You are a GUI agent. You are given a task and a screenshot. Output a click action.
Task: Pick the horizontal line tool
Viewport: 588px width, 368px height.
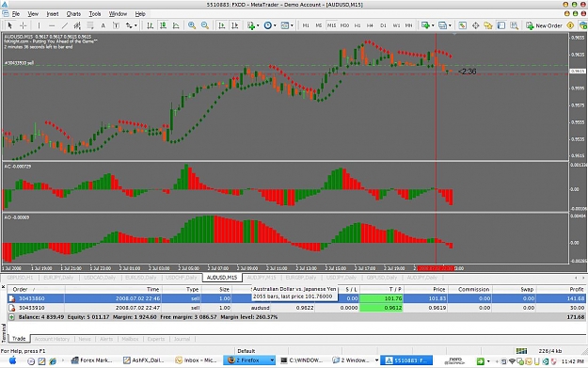pos(52,25)
